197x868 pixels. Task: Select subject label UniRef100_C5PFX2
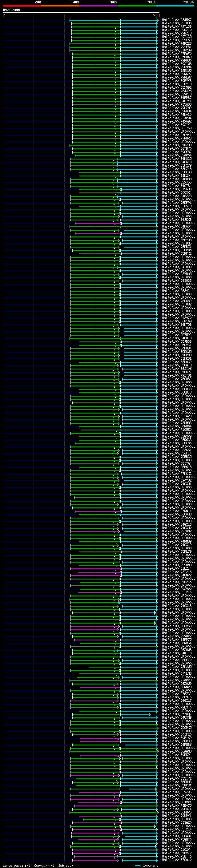(177, 253)
